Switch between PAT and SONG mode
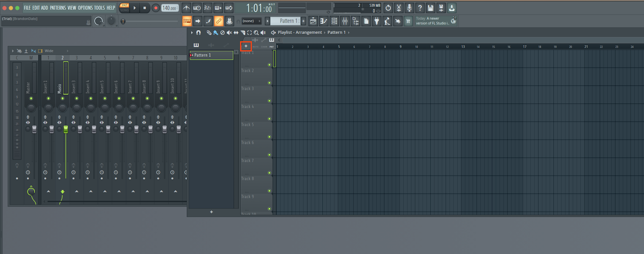The image size is (644, 254). 124,8
